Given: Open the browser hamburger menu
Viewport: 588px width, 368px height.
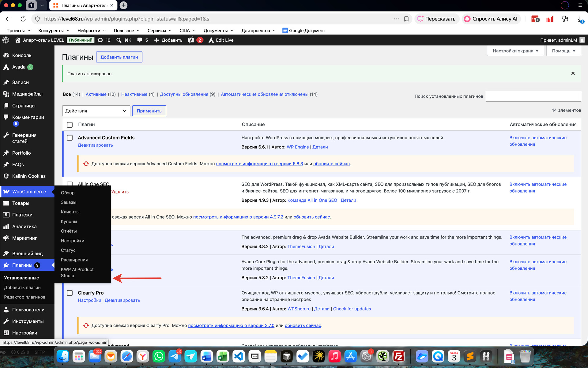Looking at the screenshot, I should click(x=580, y=5).
